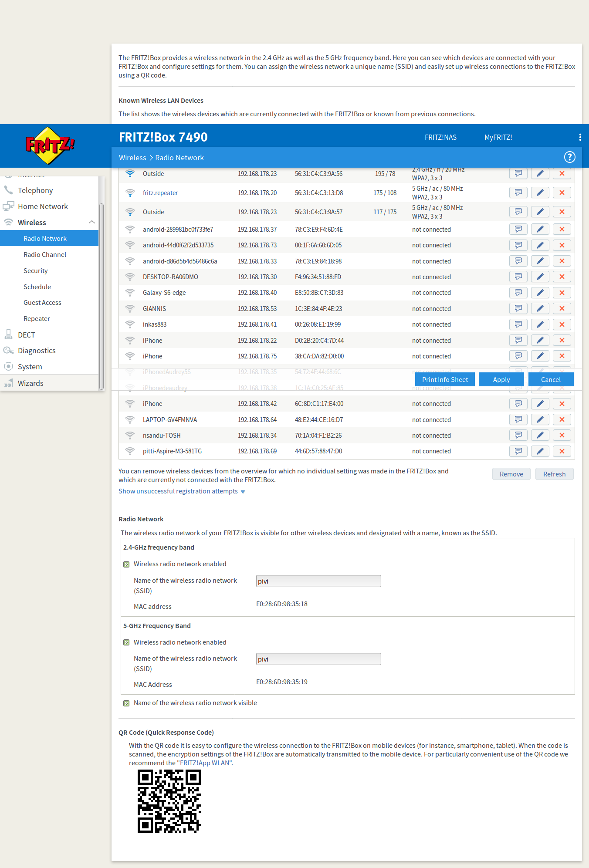Delete the android-289981bc0f733fe7 device
The width and height of the screenshot is (589, 868).
click(x=562, y=229)
